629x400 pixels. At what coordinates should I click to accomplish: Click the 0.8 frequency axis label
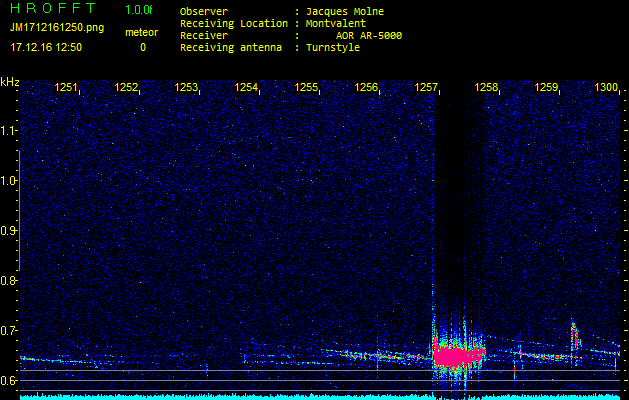point(9,281)
